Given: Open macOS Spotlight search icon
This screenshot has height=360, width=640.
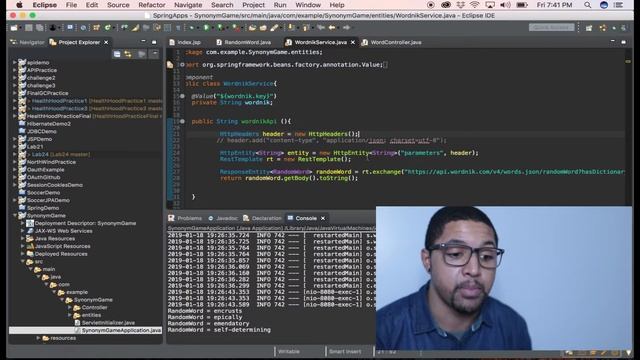Looking at the screenshot, I should 587,5.
